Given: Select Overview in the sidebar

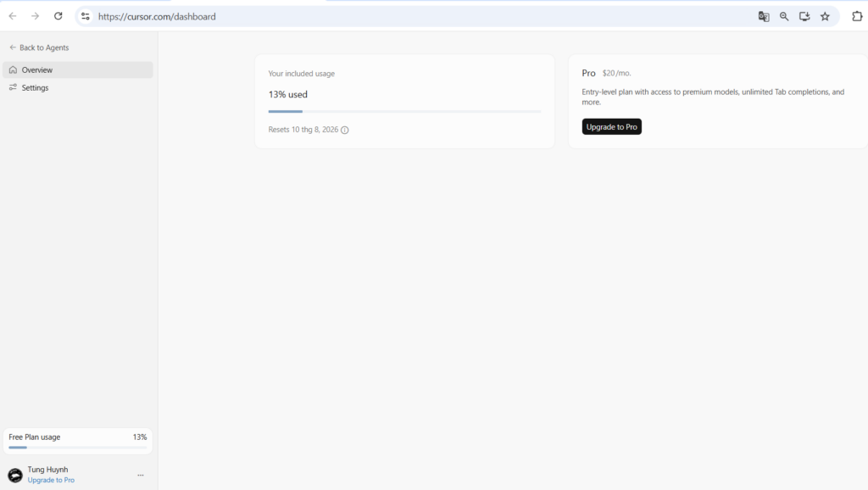Looking at the screenshot, I should 77,70.
